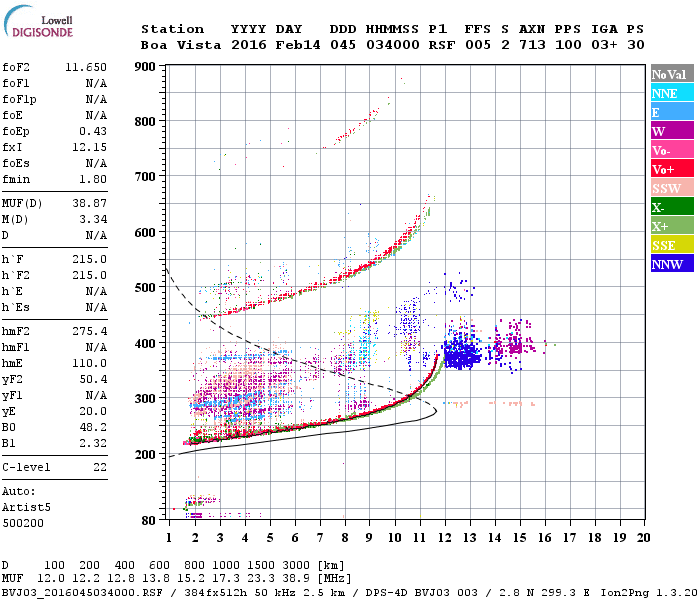This screenshot has height=600, width=700.
Task: Click the 80 km height axis label
Action: tap(149, 520)
